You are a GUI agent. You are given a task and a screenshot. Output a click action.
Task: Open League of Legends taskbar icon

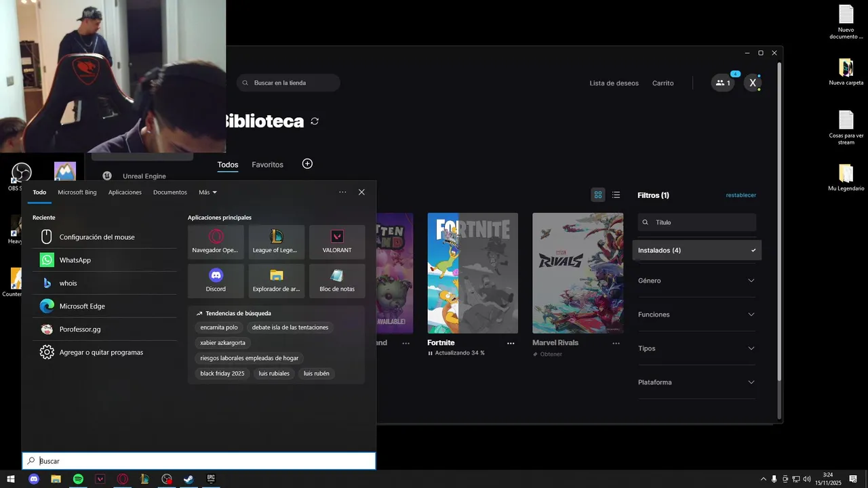(144, 479)
